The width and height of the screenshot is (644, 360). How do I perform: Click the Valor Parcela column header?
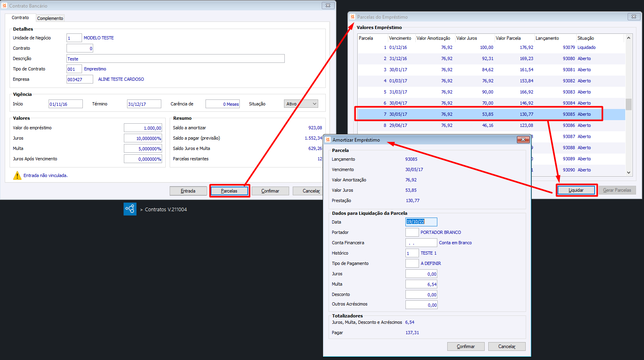tap(515, 38)
